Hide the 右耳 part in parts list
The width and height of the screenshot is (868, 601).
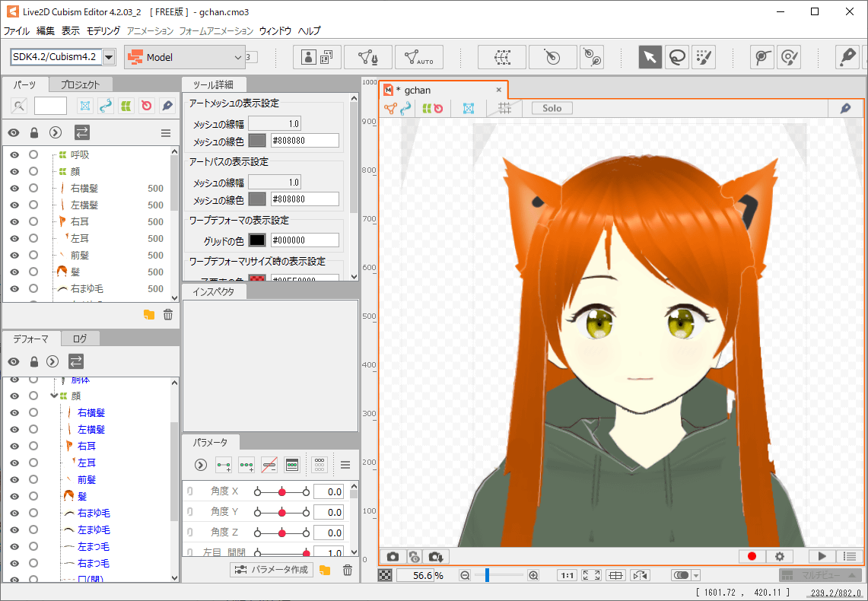click(14, 221)
